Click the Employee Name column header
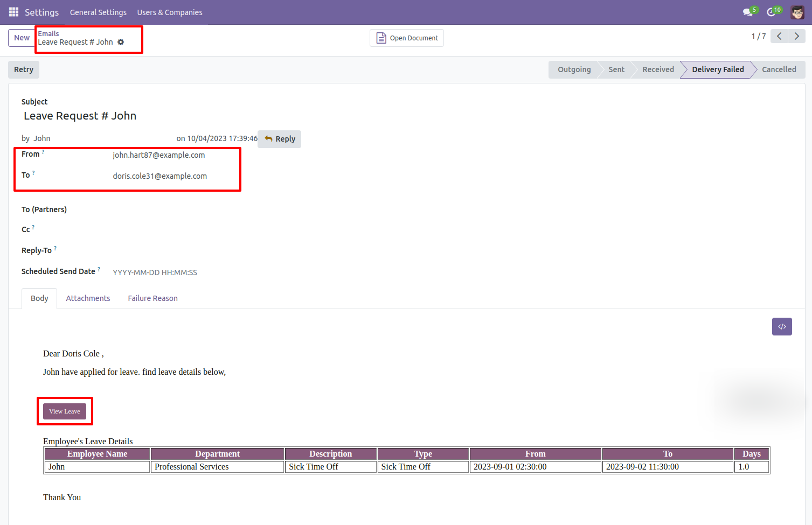Image resolution: width=812 pixels, height=525 pixels. 97,454
